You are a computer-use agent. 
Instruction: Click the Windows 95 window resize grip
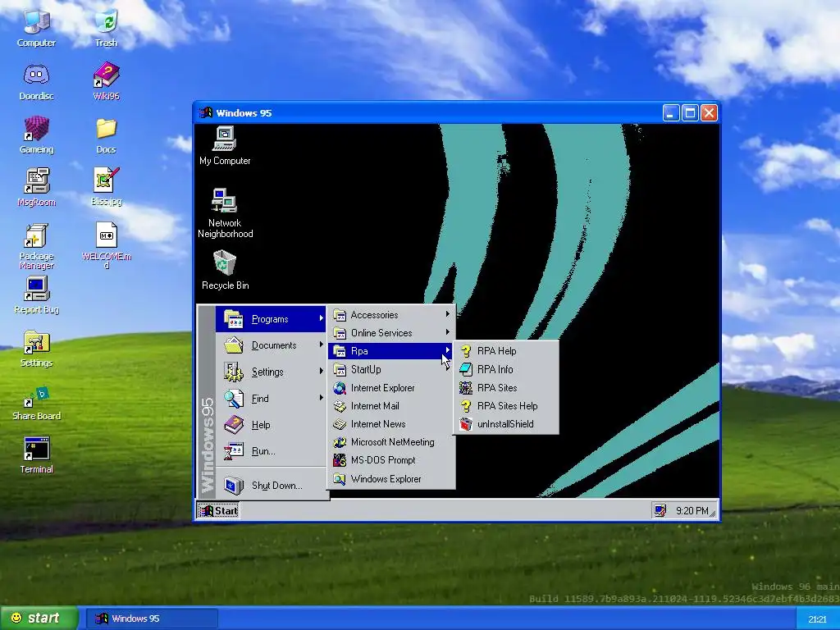tap(713, 514)
